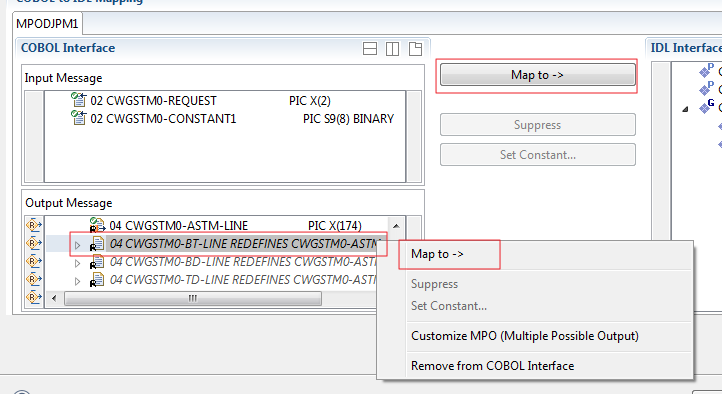Image resolution: width=722 pixels, height=394 pixels.
Task: Select the 02 CWGSTM0-CONSTANT1 row
Action: coord(225,119)
